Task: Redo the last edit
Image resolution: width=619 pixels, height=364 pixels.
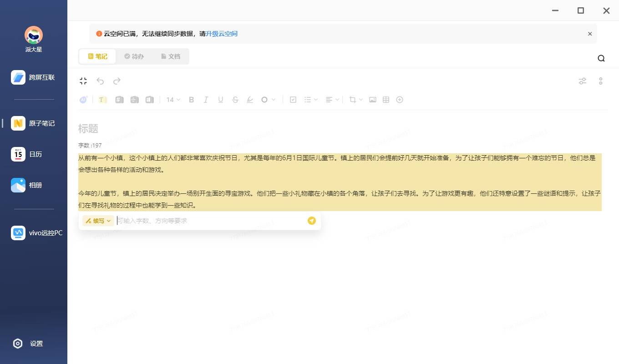Action: click(x=117, y=81)
